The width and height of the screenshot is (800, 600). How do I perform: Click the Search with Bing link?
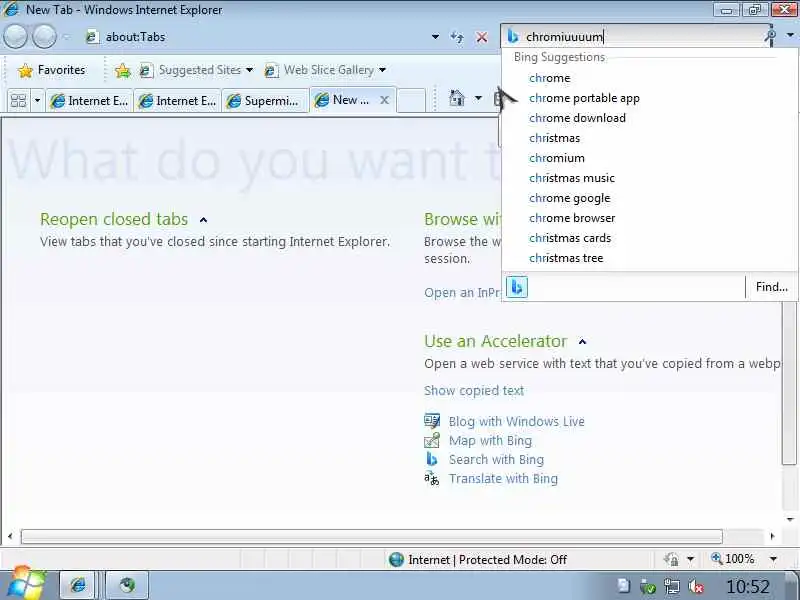tap(496, 460)
